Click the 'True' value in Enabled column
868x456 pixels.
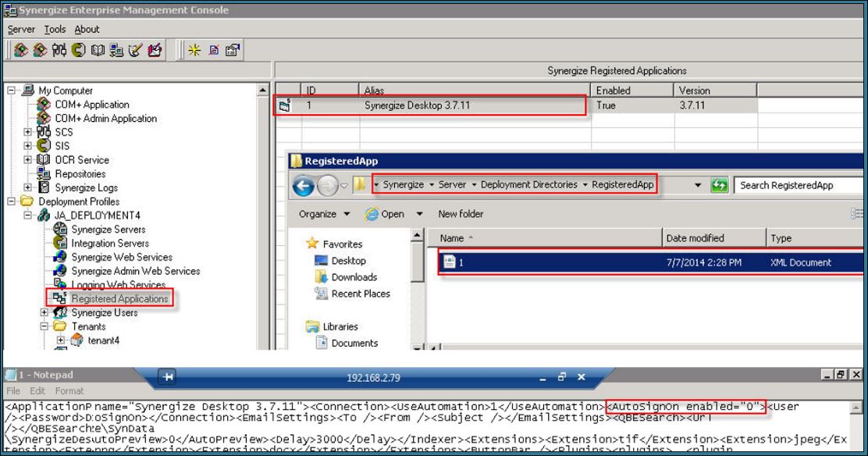click(606, 105)
